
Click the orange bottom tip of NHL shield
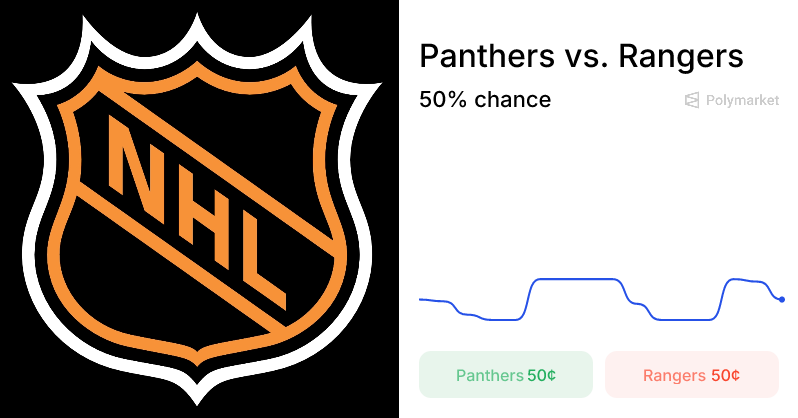click(199, 363)
